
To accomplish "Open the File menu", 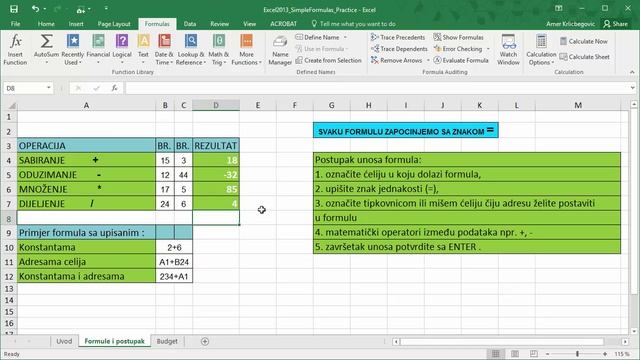I will click(16, 24).
